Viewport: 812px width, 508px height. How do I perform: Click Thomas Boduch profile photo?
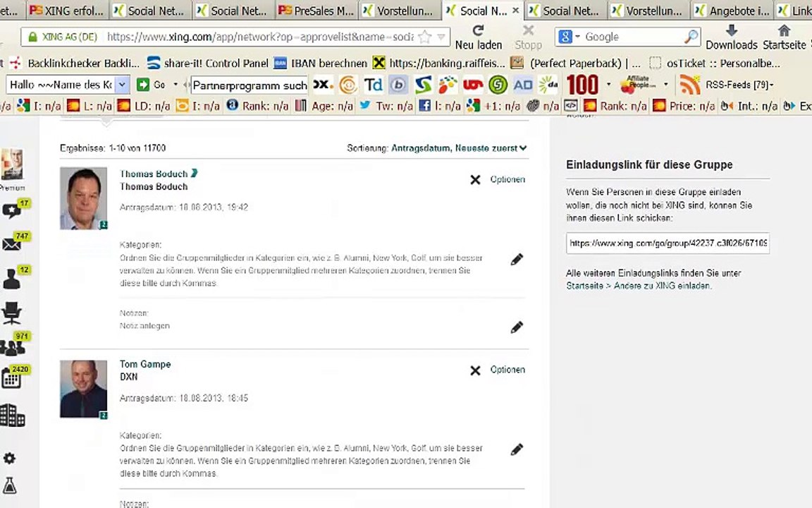(x=83, y=198)
